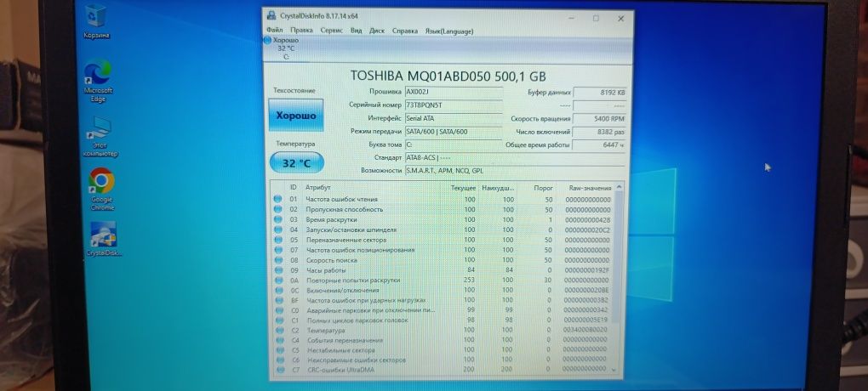Screen dimensions: 868x391
Task: Click the buffer size value 8192 KB
Action: (x=601, y=93)
